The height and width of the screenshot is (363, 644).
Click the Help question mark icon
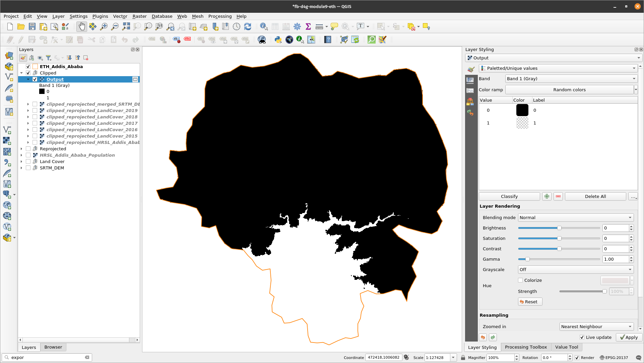click(x=328, y=40)
